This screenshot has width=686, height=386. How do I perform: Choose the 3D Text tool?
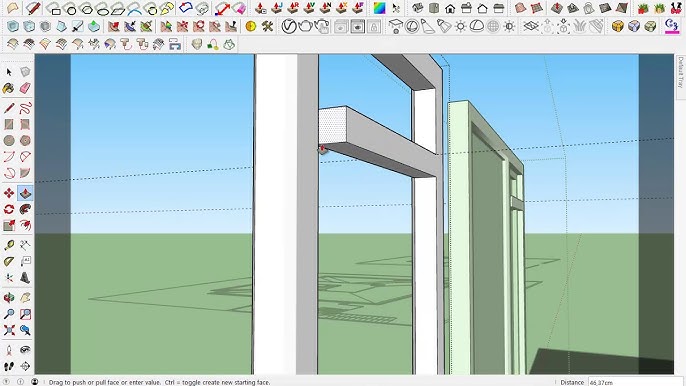point(25,277)
